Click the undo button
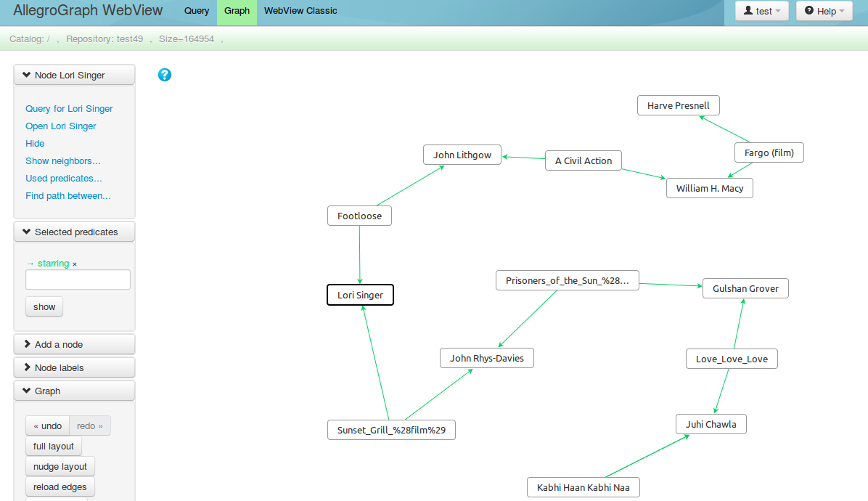The height and width of the screenshot is (501, 868). [48, 426]
